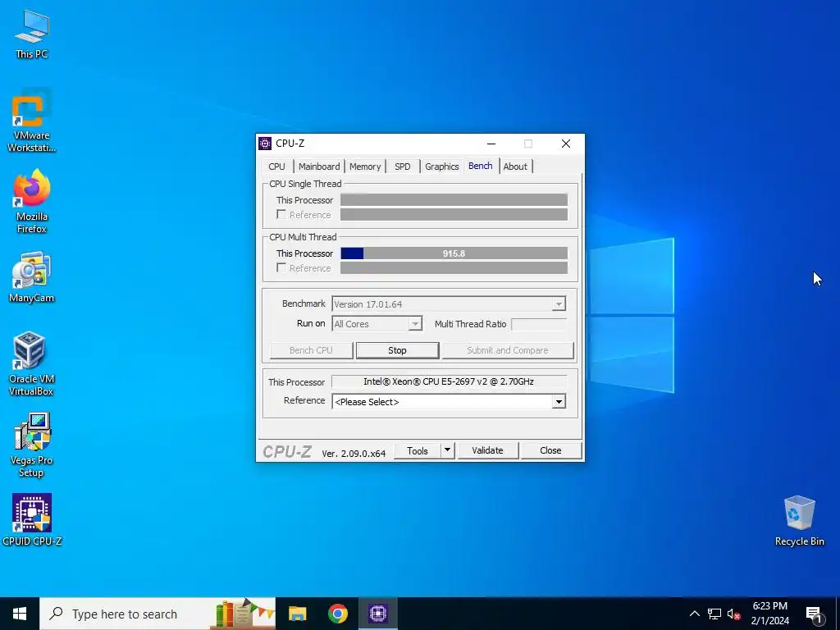The image size is (840, 630).
Task: Stop the running benchmark
Action: [x=398, y=350]
